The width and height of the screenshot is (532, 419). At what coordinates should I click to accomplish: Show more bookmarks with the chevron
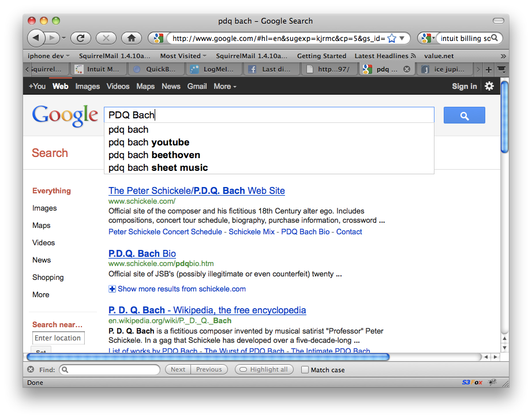coord(503,56)
